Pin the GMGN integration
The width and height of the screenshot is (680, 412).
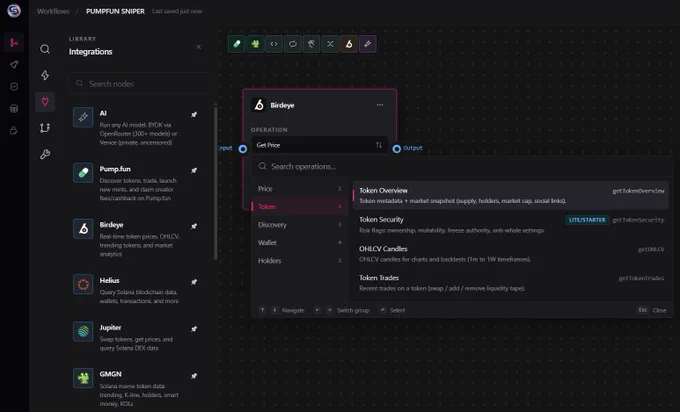click(x=194, y=376)
